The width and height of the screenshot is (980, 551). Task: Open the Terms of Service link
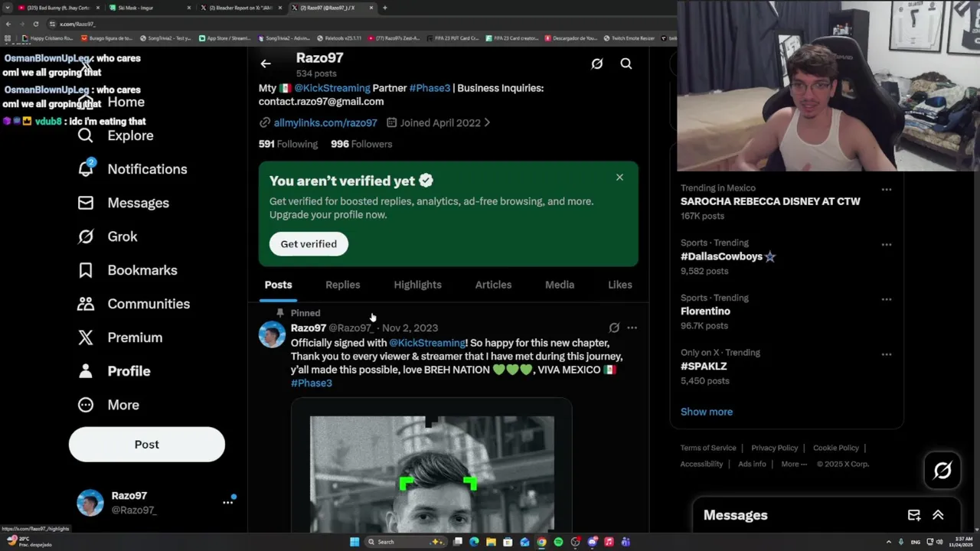click(x=708, y=448)
